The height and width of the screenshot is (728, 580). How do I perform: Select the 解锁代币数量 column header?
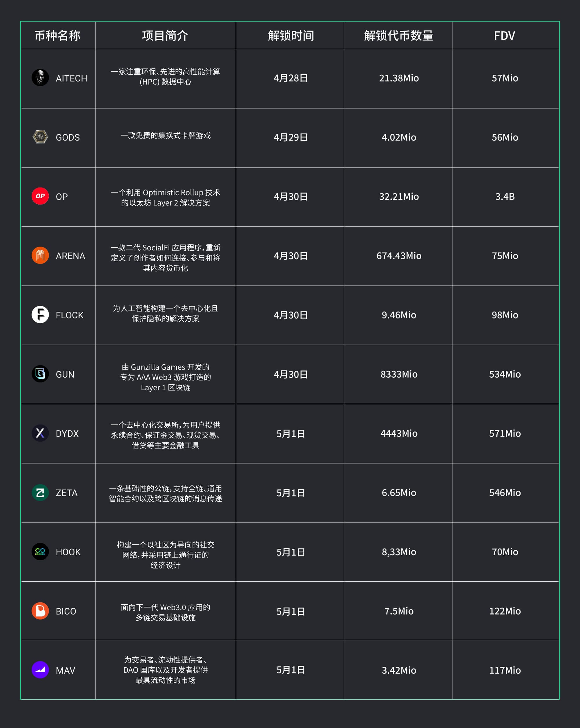point(398,35)
